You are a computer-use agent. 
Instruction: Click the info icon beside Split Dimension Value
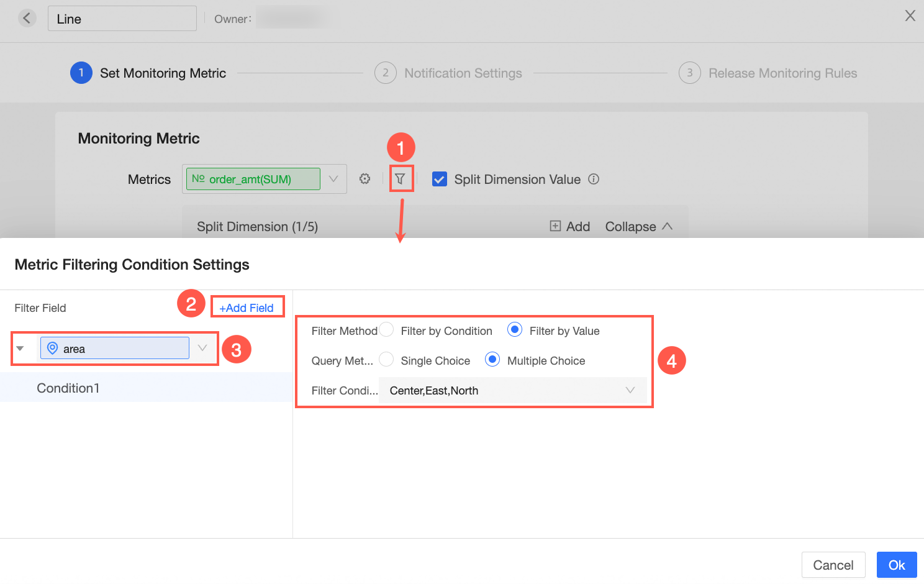(594, 179)
